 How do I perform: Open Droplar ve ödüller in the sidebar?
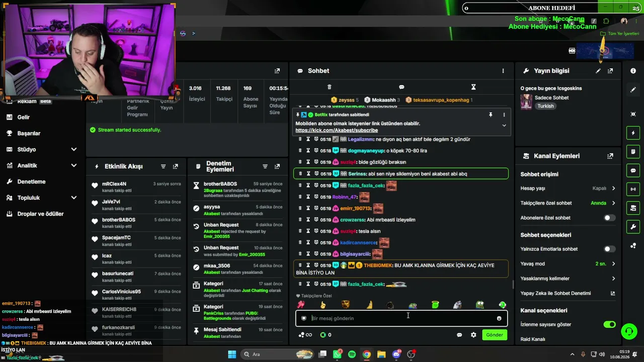click(x=41, y=214)
